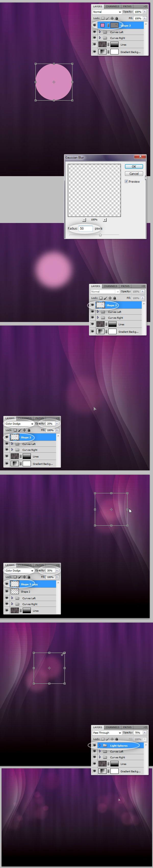
Task: Hide Shape 2 copy layer visibility
Action: (x=7, y=584)
